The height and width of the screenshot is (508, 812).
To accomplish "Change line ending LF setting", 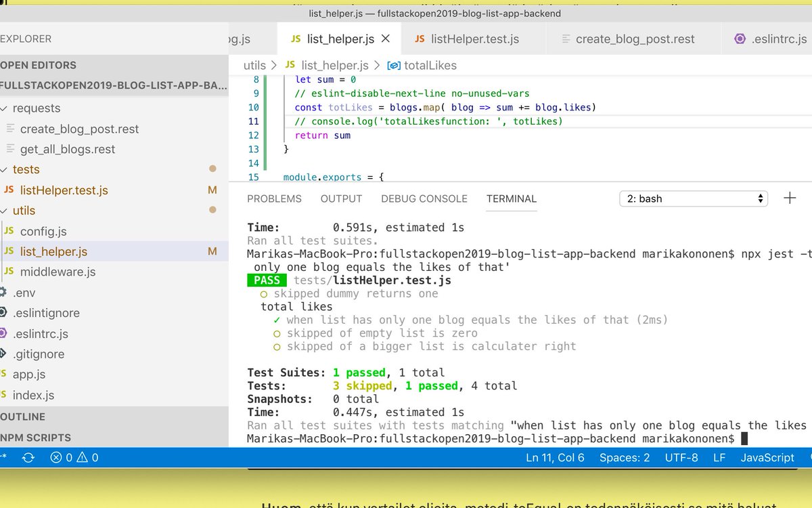I will pos(719,458).
